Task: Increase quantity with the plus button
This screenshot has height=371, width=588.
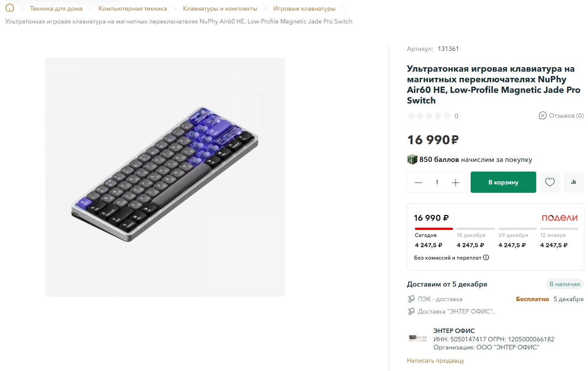Action: point(456,183)
